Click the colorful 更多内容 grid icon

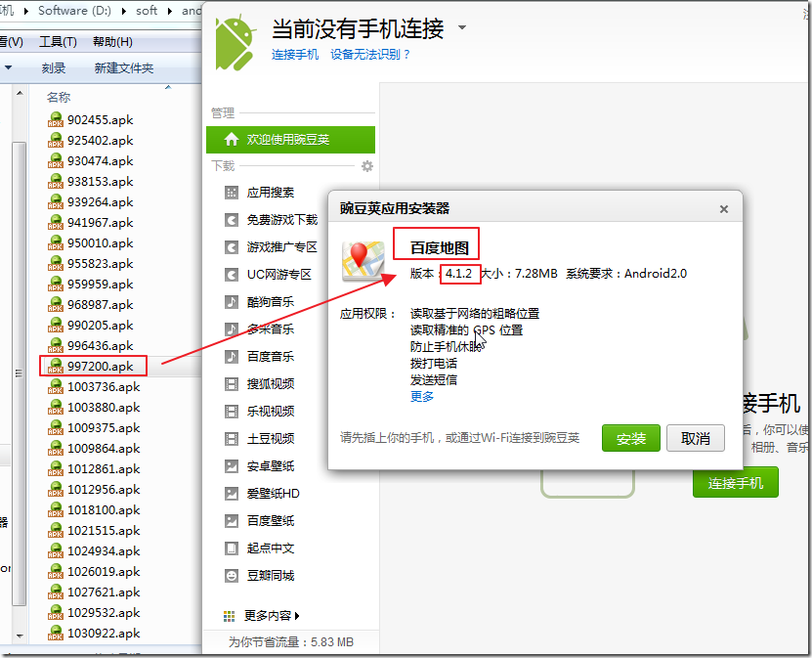pos(229,616)
